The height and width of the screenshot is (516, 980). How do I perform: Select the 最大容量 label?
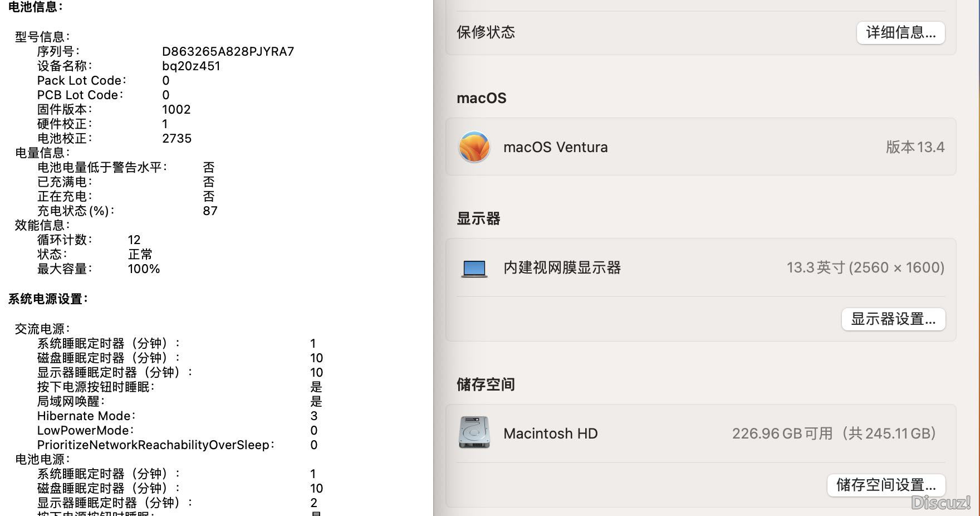[x=65, y=269]
